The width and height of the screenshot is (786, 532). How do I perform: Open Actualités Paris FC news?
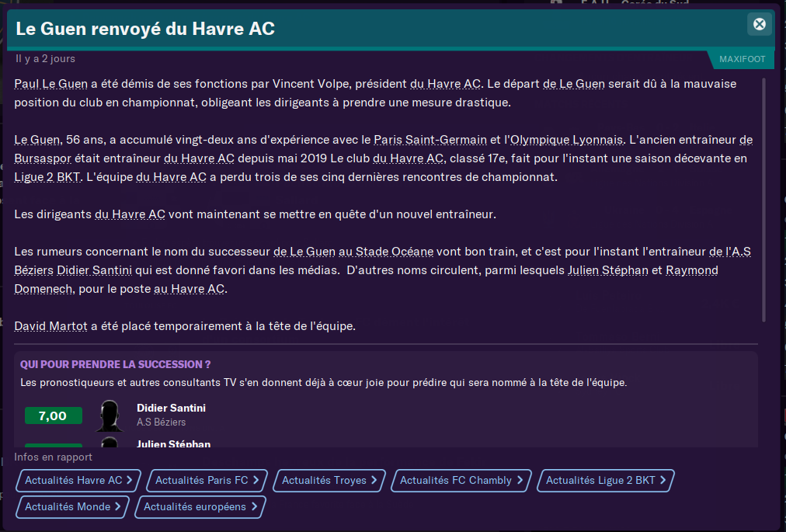tap(207, 481)
